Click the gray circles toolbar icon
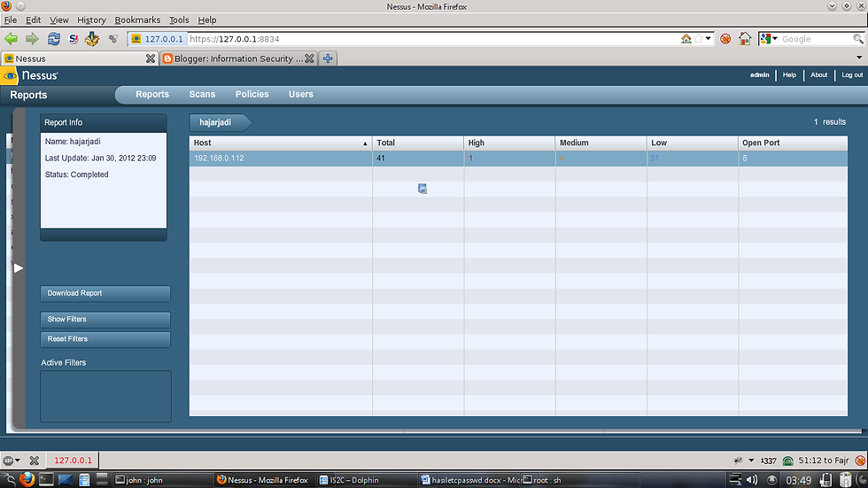 point(113,39)
